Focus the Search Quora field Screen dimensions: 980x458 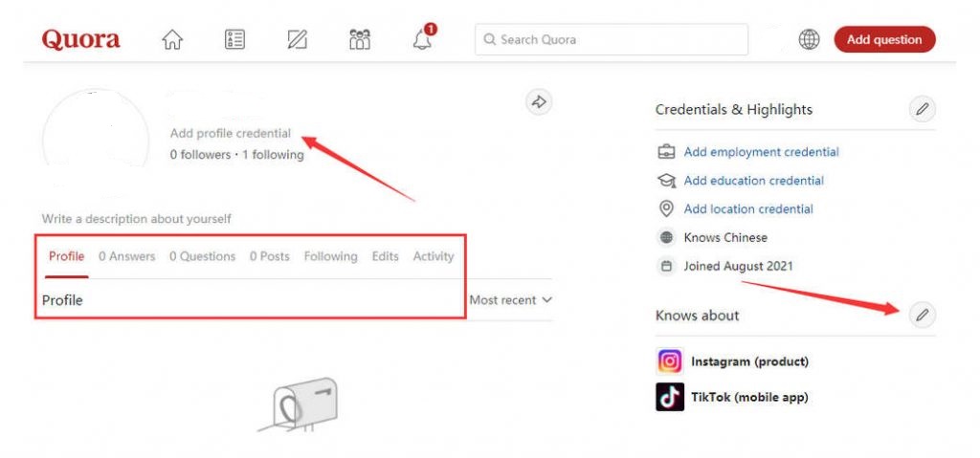tap(612, 39)
